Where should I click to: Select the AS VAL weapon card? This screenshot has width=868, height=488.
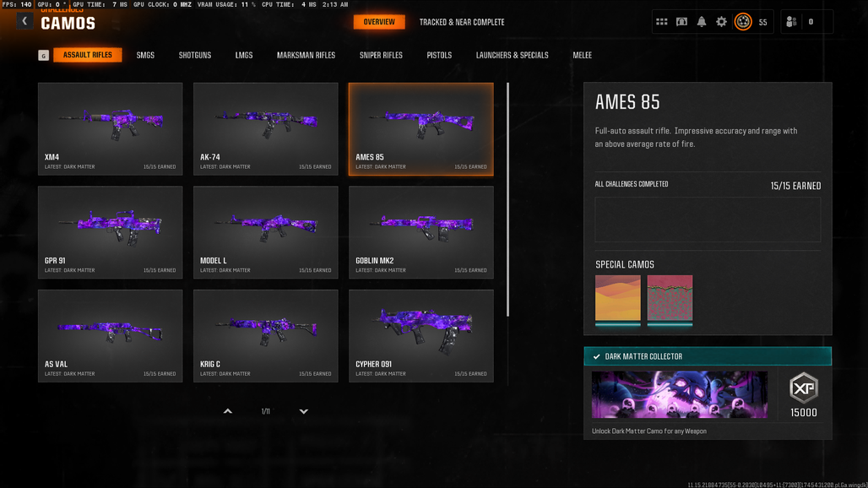click(x=110, y=336)
